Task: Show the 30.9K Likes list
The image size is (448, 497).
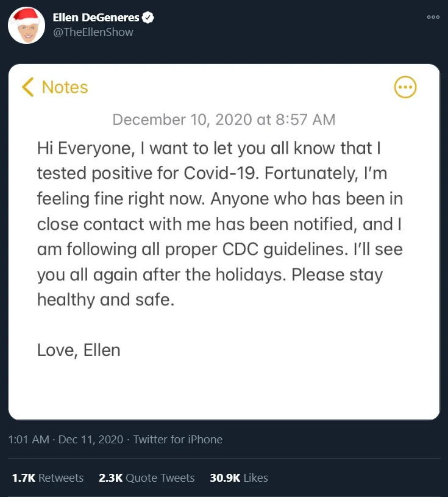Action: point(239,477)
